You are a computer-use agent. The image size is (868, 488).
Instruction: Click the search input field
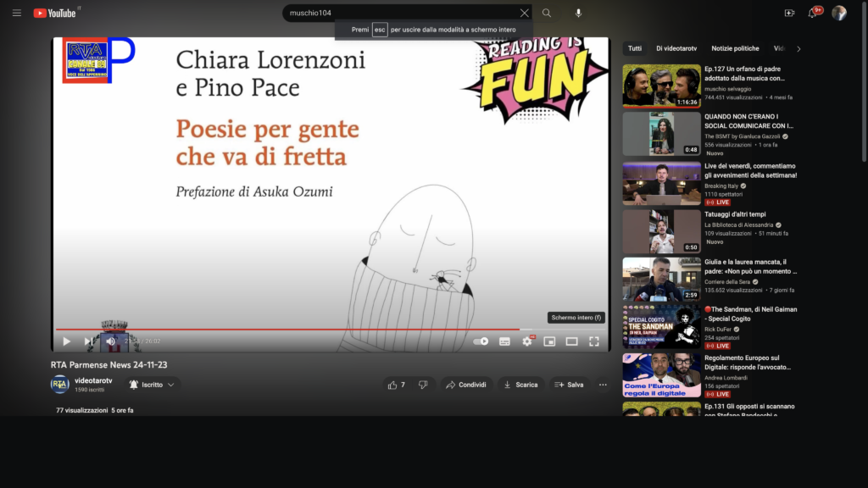click(x=401, y=13)
